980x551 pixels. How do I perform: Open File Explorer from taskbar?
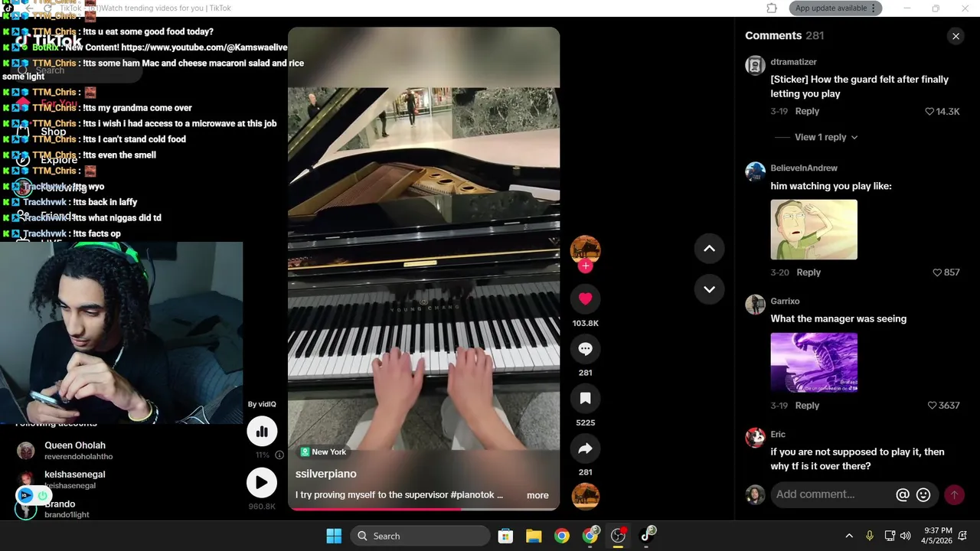click(534, 536)
